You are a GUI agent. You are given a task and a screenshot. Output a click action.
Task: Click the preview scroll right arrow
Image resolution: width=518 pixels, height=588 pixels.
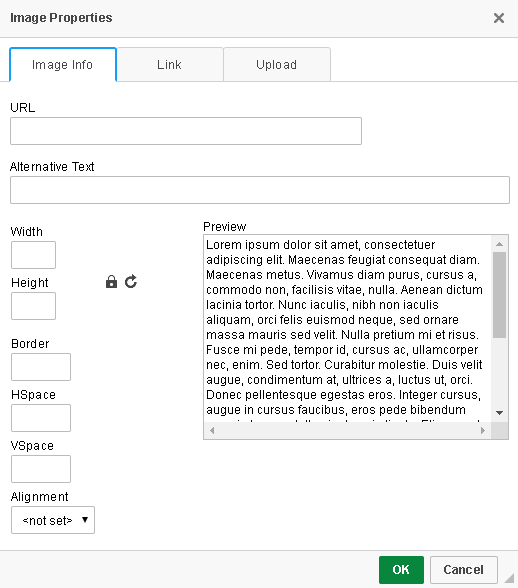coord(483,430)
